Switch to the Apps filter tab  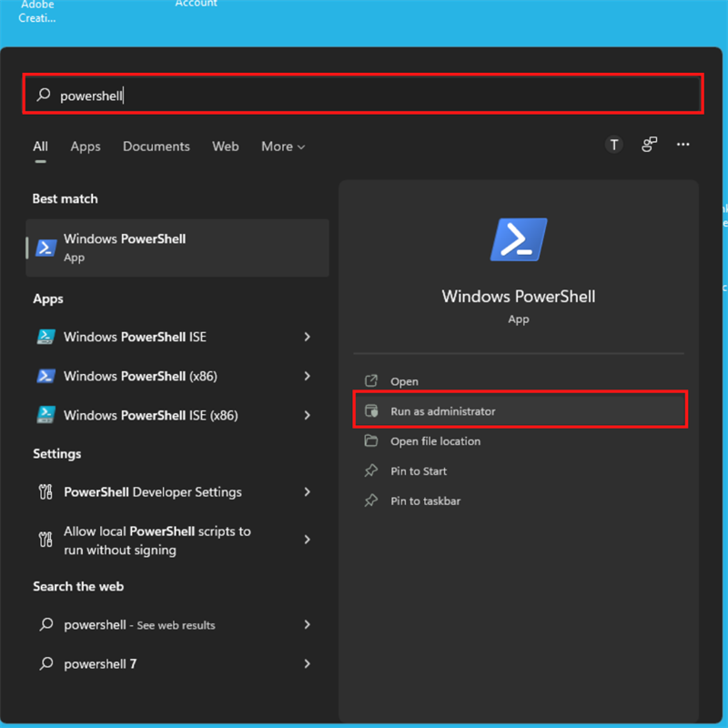tap(86, 147)
